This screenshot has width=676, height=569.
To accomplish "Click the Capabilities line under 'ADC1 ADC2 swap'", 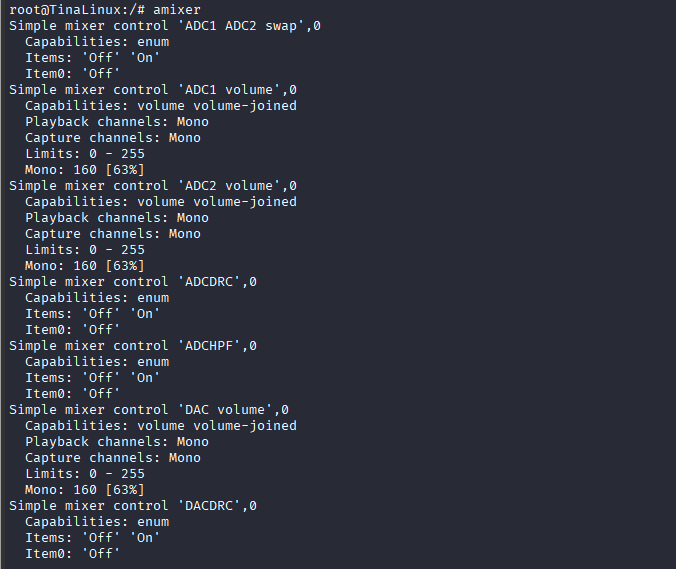I will point(97,42).
